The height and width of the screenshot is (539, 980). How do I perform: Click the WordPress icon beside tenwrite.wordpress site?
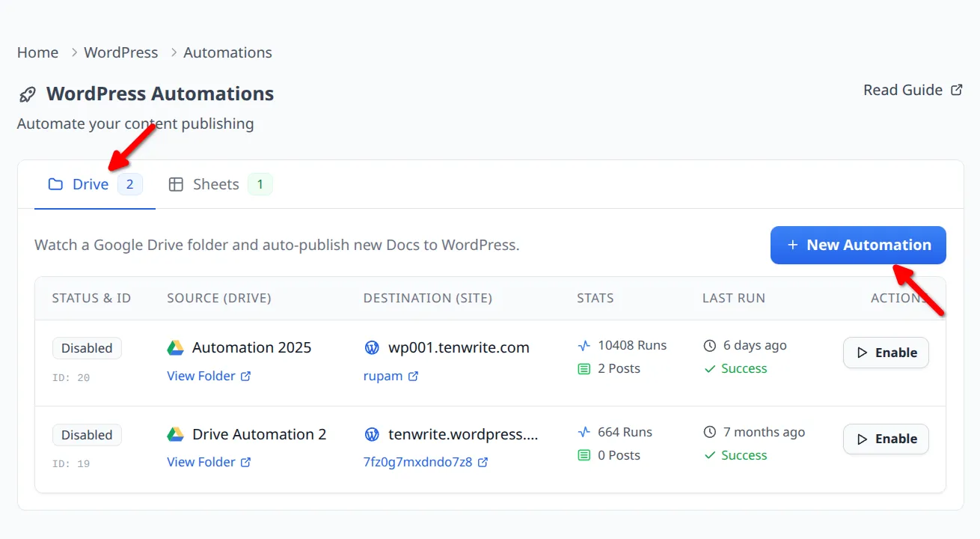click(372, 433)
